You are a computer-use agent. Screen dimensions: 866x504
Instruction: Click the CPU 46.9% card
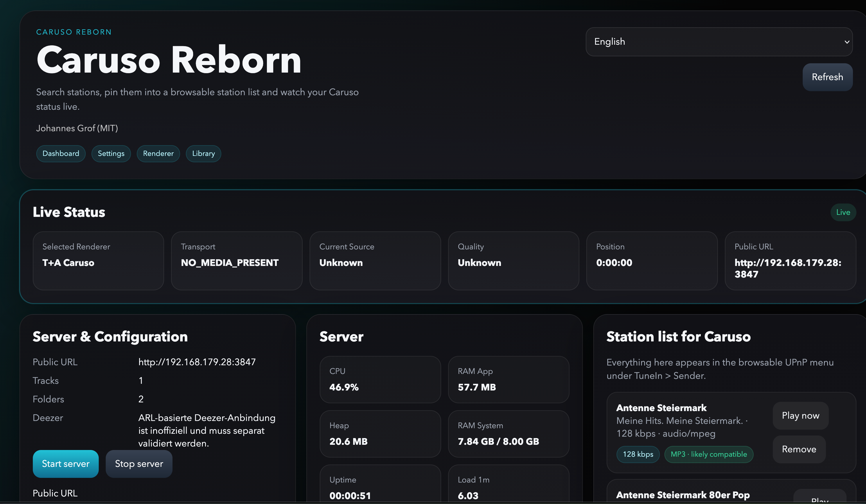click(380, 380)
